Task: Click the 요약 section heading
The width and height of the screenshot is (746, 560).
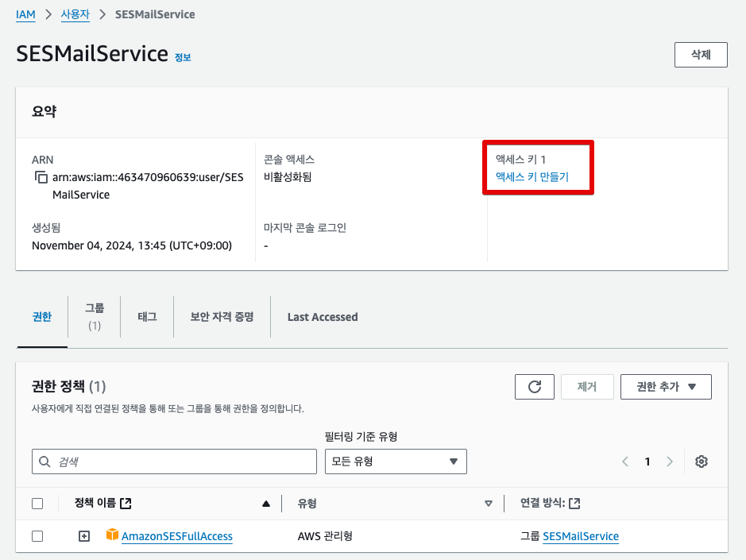Action: pos(44,111)
